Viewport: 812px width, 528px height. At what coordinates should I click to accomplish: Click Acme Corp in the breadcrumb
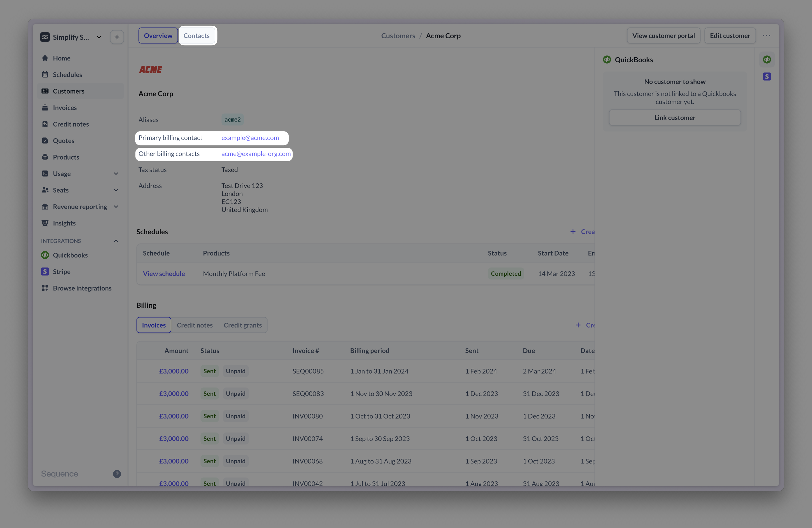(443, 35)
